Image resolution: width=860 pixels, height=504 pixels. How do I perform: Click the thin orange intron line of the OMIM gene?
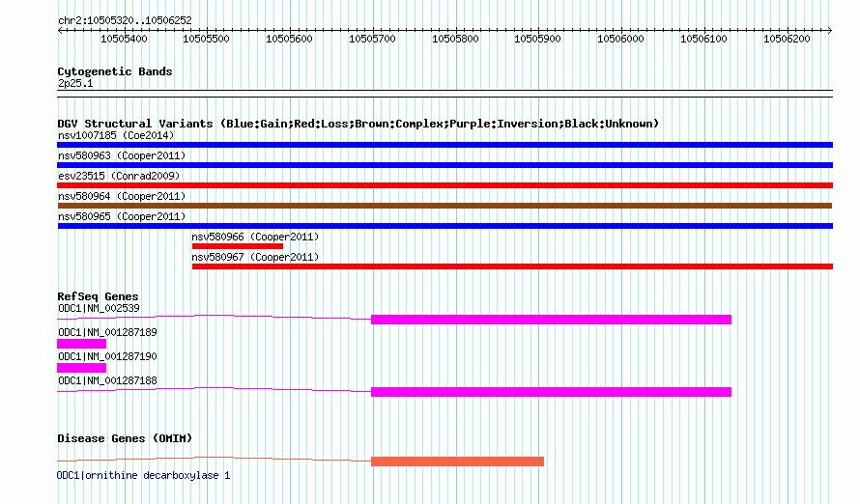tap(214, 459)
